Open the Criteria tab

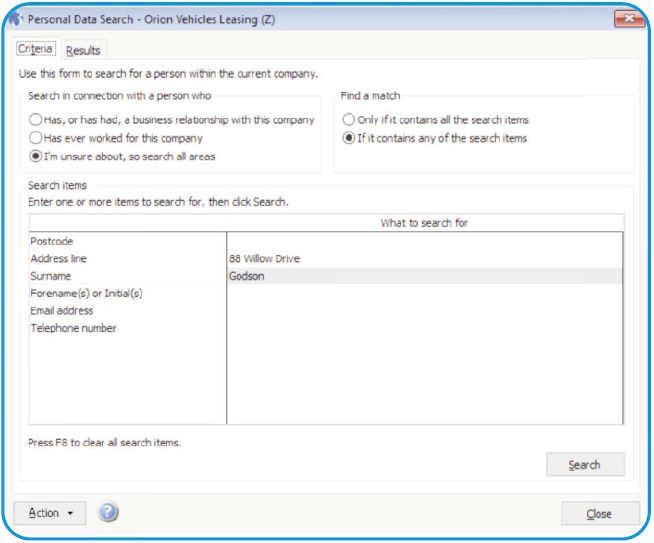(x=36, y=49)
